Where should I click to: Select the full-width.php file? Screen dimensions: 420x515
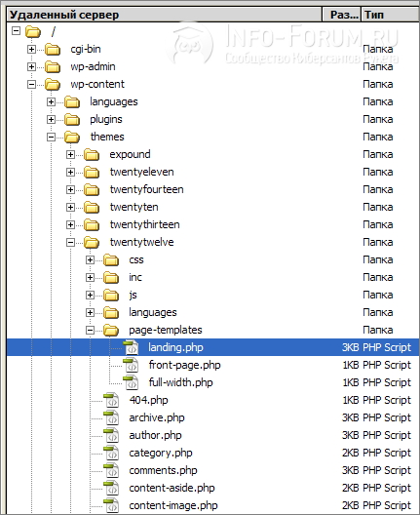click(181, 382)
